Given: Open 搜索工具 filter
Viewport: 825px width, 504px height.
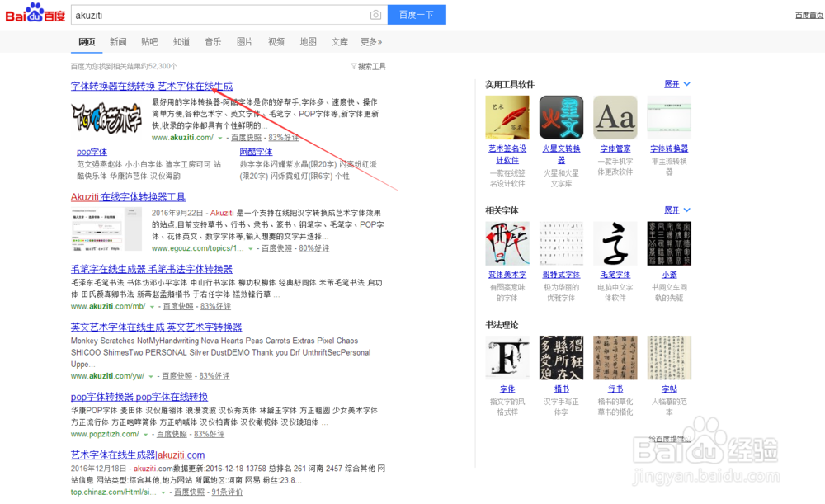Looking at the screenshot, I should (x=368, y=66).
